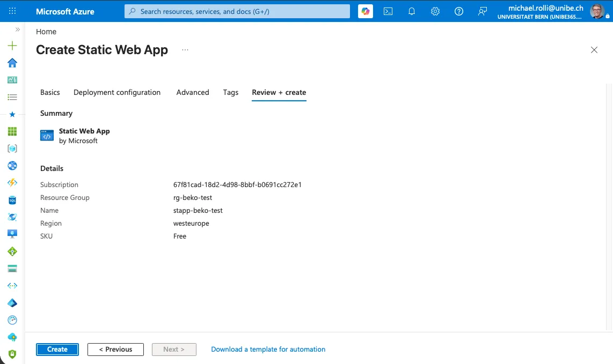Click account name michael.rolli@unibe.ch
Viewport: 613px width, 364px height.
pyautogui.click(x=546, y=8)
